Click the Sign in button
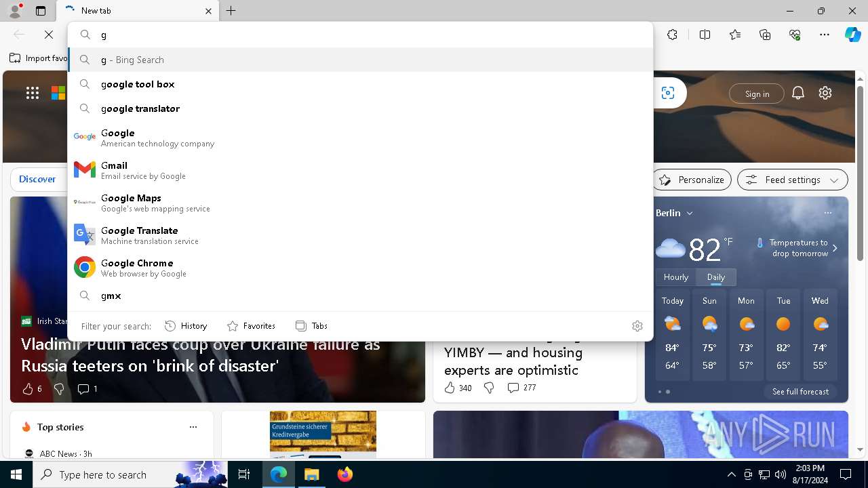This screenshot has height=488, width=868. (x=757, y=94)
